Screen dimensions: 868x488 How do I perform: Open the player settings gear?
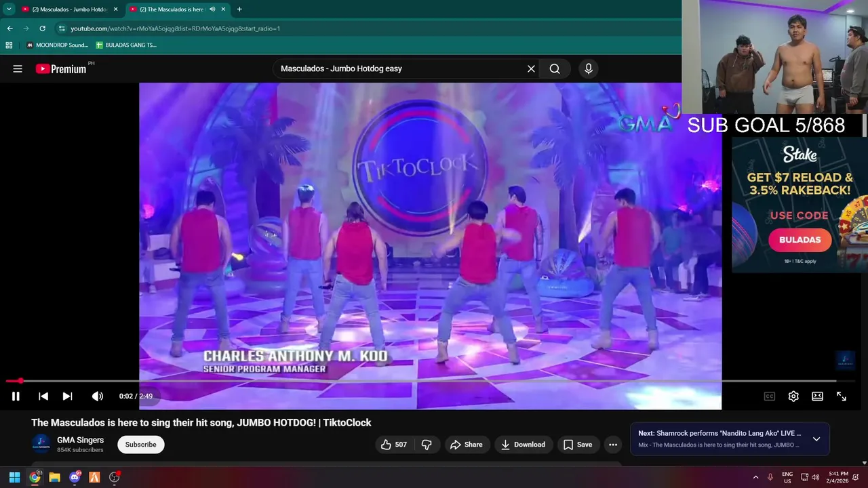click(x=793, y=396)
